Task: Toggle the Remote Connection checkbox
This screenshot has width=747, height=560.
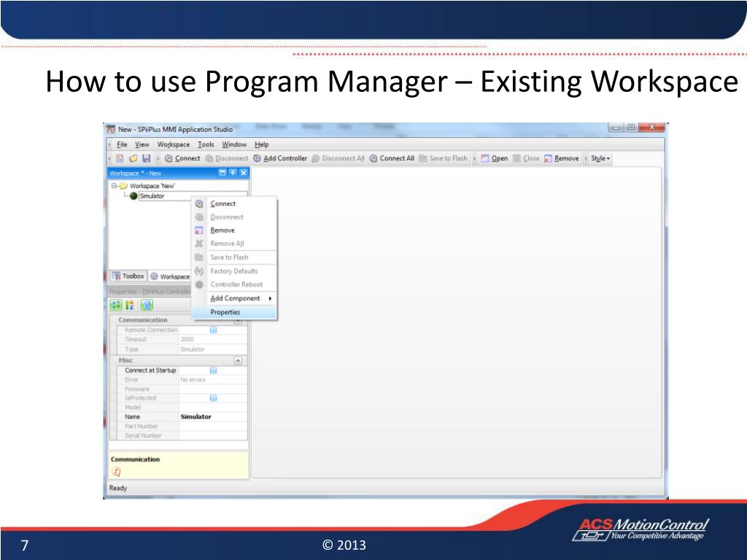Action: (x=214, y=330)
